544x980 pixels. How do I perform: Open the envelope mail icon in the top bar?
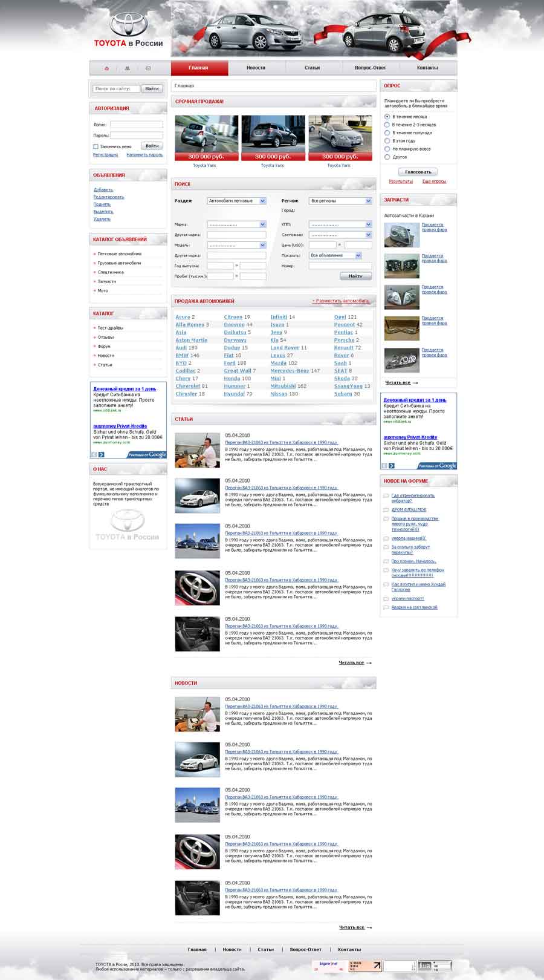tap(148, 68)
